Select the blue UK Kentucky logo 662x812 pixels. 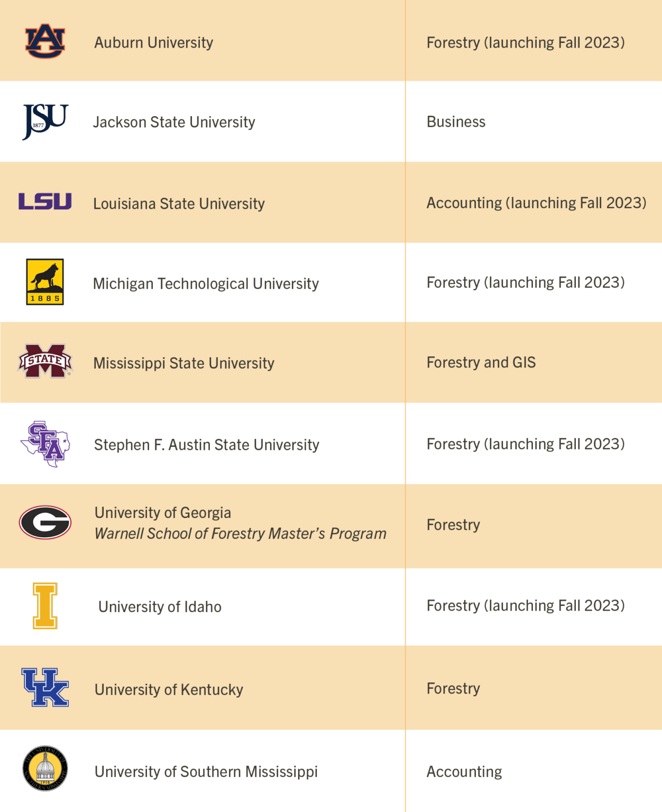pyautogui.click(x=45, y=687)
